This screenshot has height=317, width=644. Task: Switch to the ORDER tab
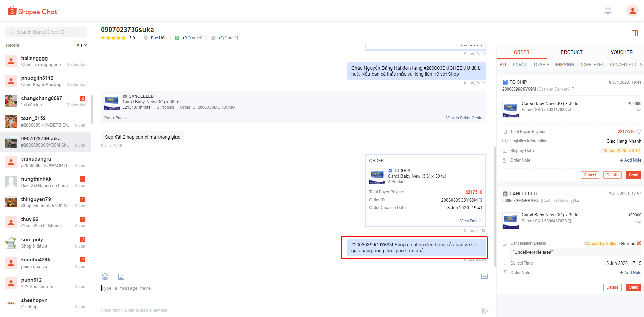[x=521, y=52]
